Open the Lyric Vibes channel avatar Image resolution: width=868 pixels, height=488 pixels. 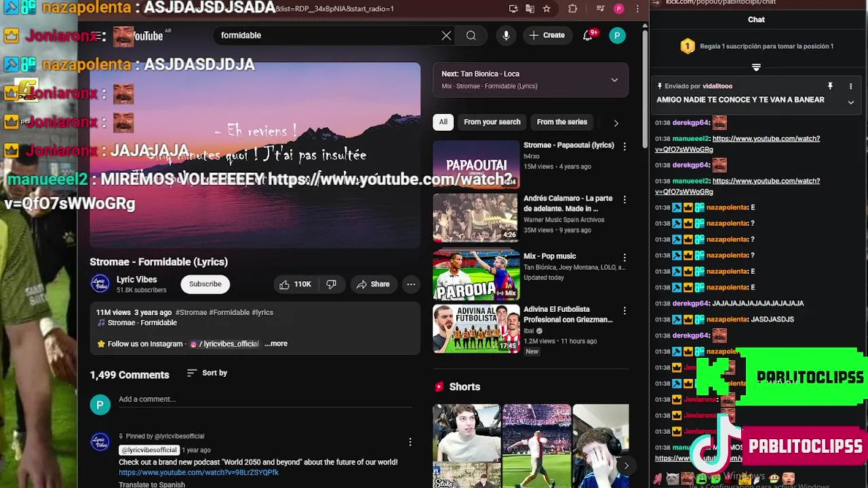tap(100, 284)
